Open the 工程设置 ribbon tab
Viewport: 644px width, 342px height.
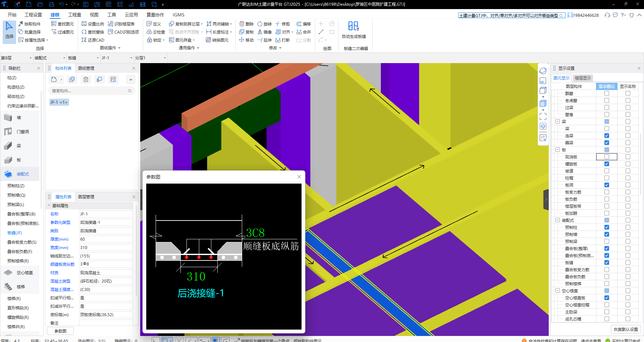[x=33, y=15]
